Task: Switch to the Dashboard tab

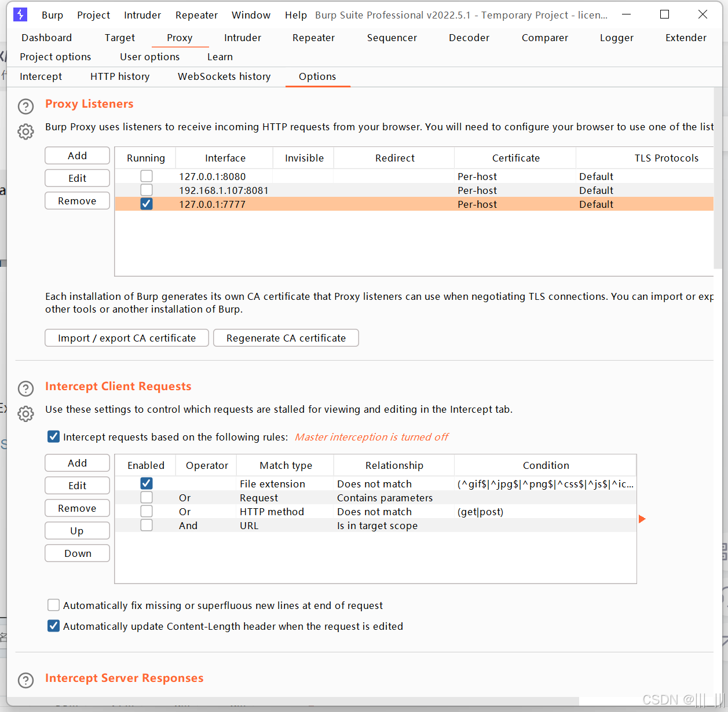Action: pyautogui.click(x=47, y=38)
